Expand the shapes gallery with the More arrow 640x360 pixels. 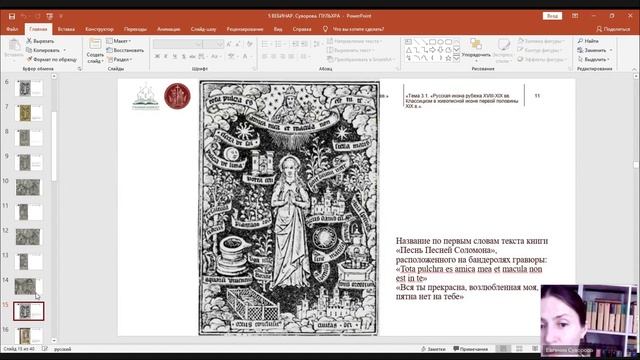[456, 58]
